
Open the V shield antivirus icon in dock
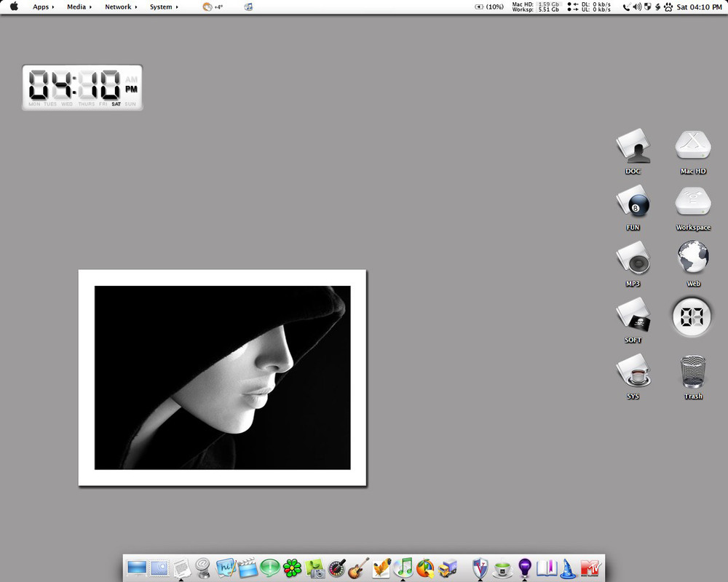click(x=480, y=568)
